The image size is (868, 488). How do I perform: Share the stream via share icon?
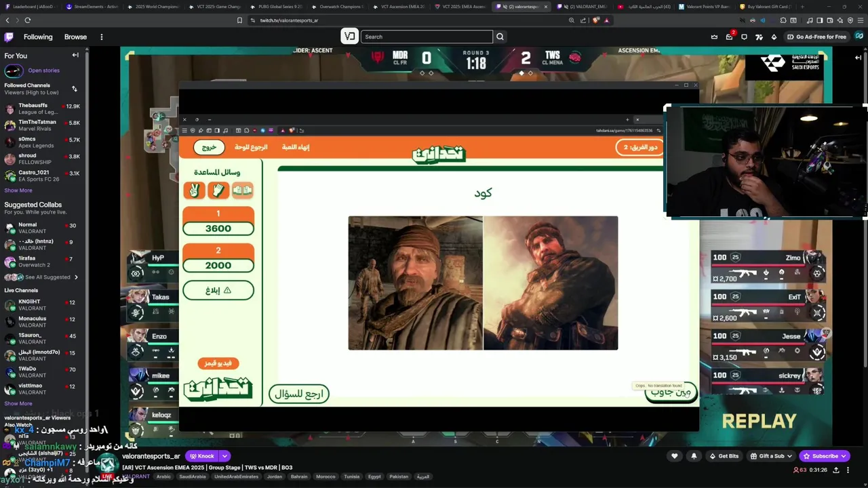(836, 470)
